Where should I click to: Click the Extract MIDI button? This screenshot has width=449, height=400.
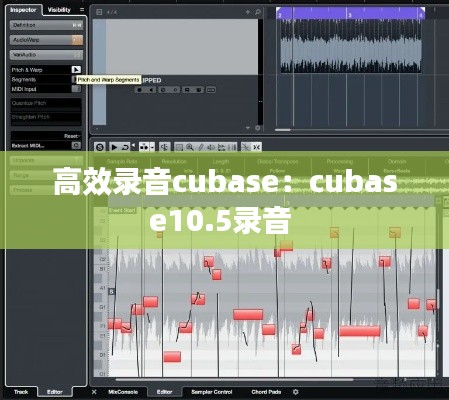(76, 146)
